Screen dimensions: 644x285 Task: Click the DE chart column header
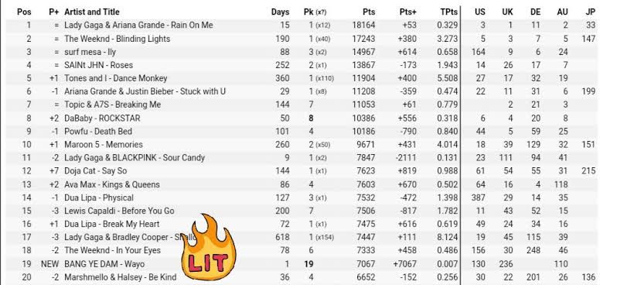[x=535, y=12]
